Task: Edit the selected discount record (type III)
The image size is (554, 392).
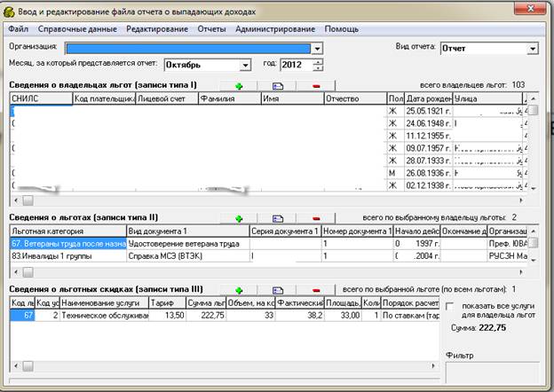Action: 278,290
